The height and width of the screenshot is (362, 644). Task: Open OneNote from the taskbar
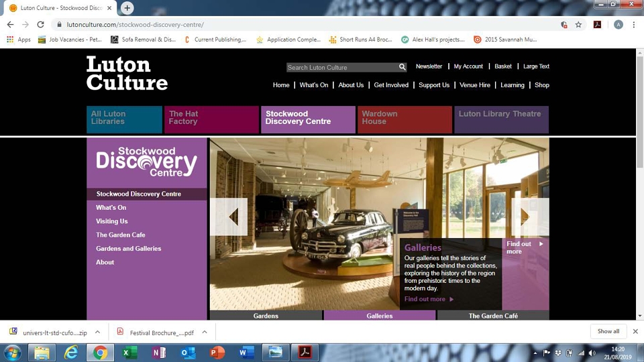pyautogui.click(x=159, y=353)
